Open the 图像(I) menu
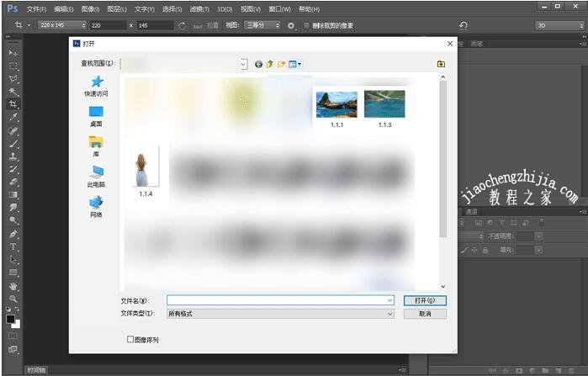The height and width of the screenshot is (376, 588). (x=90, y=8)
